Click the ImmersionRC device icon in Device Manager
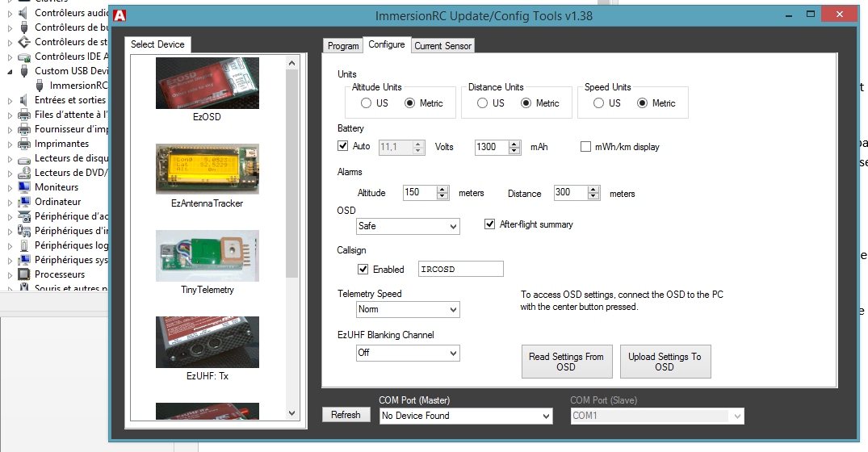 pyautogui.click(x=40, y=86)
